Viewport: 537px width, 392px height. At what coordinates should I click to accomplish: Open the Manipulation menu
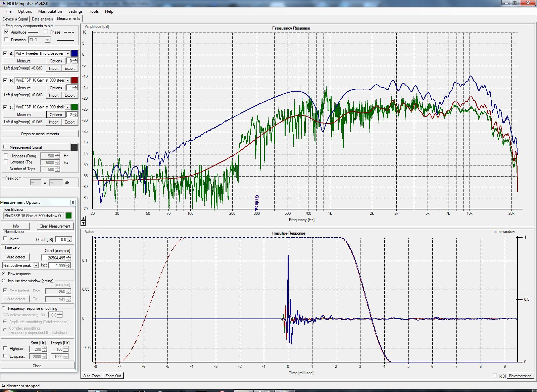pos(50,11)
